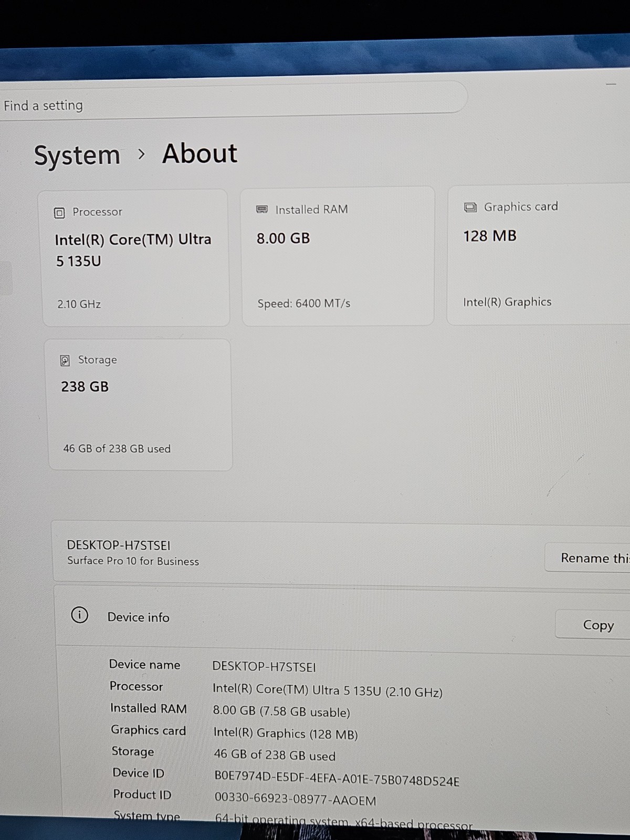This screenshot has height=840, width=630.
Task: Click the Rename this PC button
Action: pos(587,558)
